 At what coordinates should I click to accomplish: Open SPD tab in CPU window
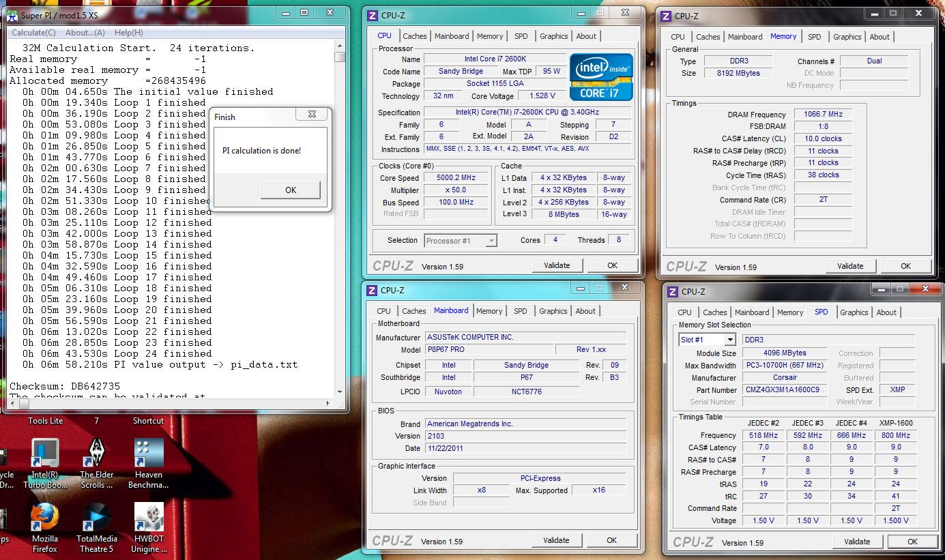pyautogui.click(x=521, y=36)
